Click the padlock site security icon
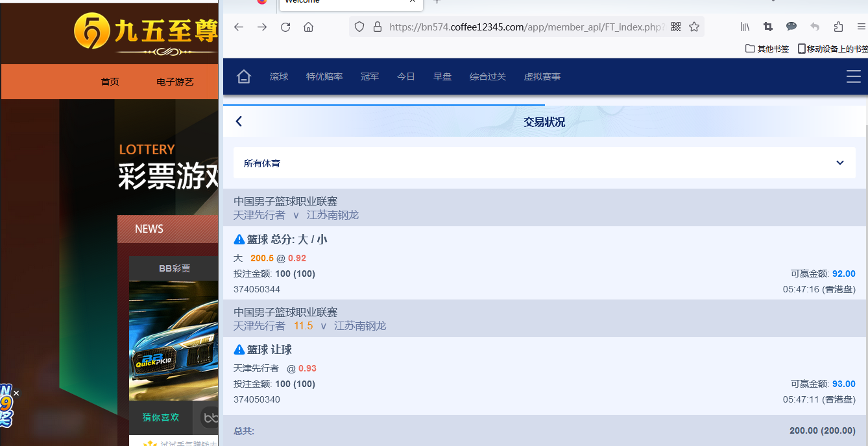Screen dimensions: 868x446 (x=378, y=27)
